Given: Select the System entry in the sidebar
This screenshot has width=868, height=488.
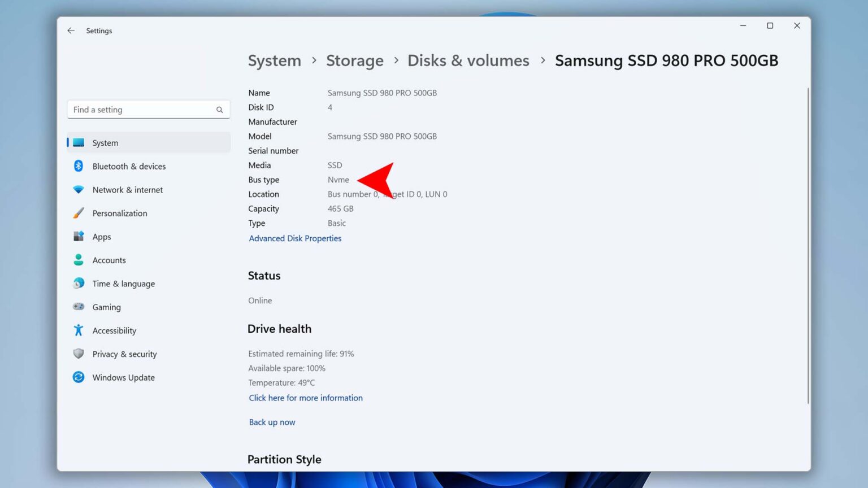Looking at the screenshot, I should click(105, 143).
